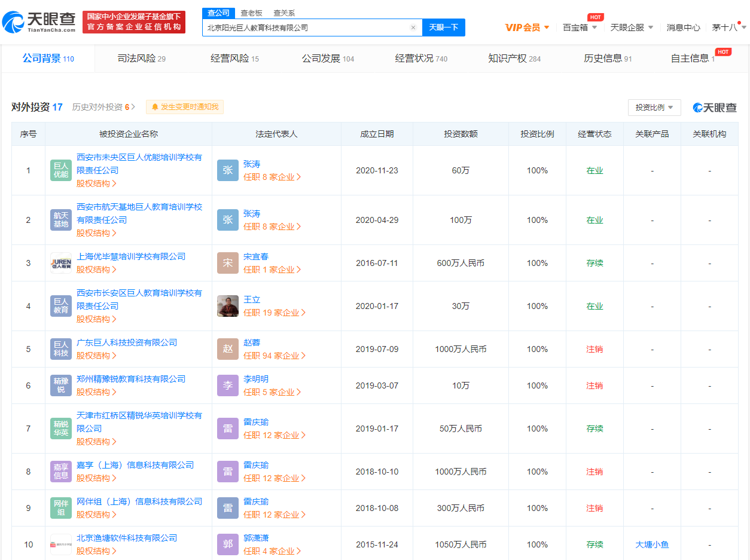The height and width of the screenshot is (560, 750).
Task: Open 北京渔塘软件科技有限公司 link
Action: click(x=127, y=538)
